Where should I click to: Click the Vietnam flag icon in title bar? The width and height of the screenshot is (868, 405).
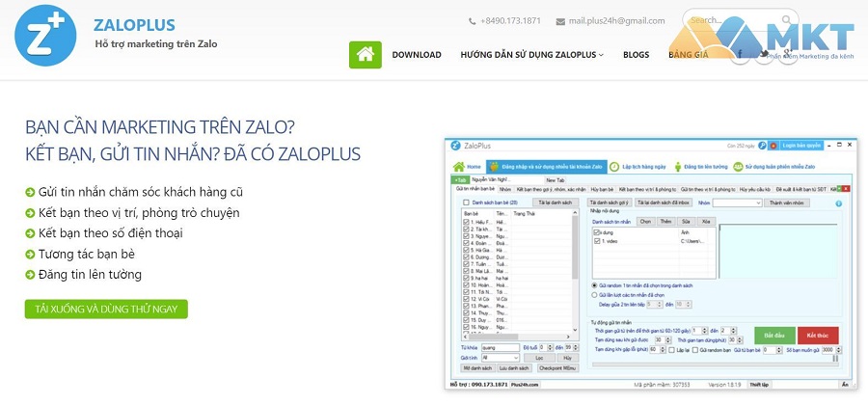pyautogui.click(x=773, y=146)
